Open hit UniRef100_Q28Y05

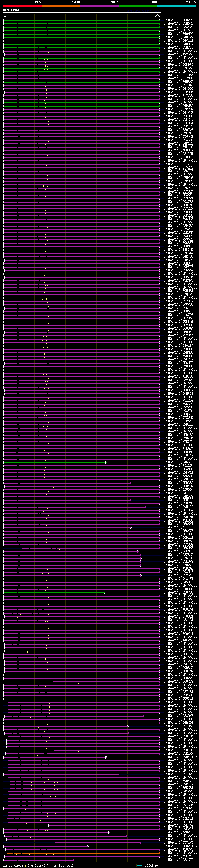pos(178,27)
